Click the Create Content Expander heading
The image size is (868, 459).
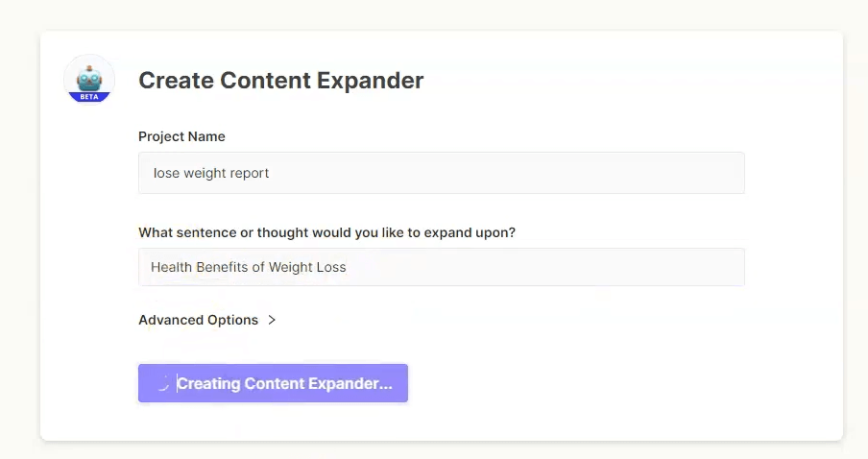pyautogui.click(x=280, y=81)
